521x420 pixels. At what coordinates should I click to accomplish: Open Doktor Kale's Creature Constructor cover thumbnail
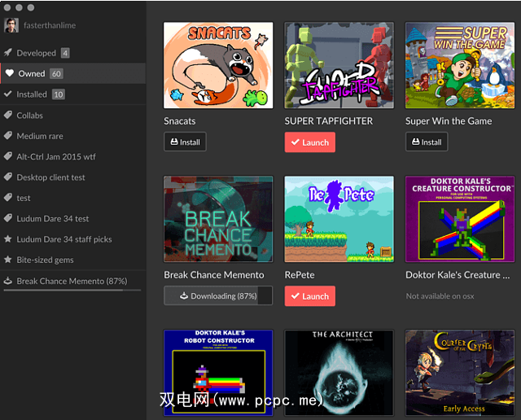tap(460, 219)
